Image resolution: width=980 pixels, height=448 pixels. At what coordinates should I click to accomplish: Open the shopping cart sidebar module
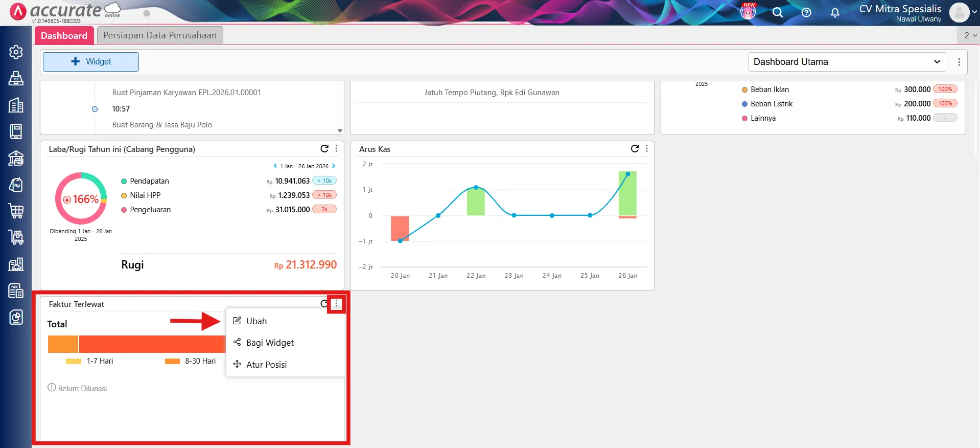point(16,211)
